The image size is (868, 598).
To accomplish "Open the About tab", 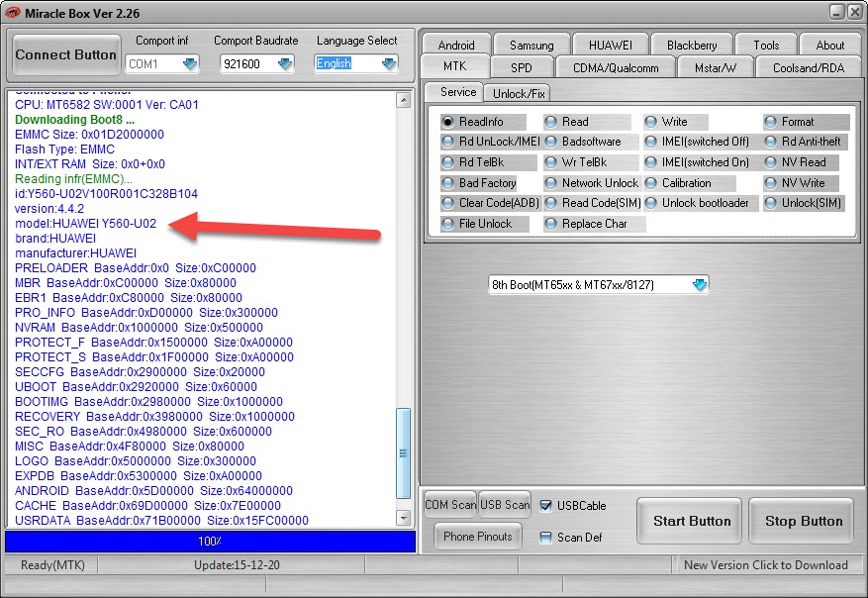I will coord(829,45).
